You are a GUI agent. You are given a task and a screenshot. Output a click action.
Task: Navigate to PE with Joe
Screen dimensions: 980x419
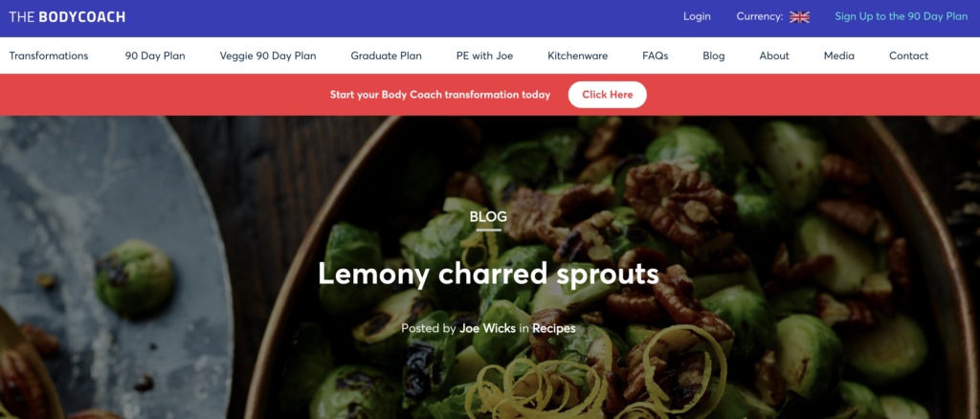click(x=485, y=55)
